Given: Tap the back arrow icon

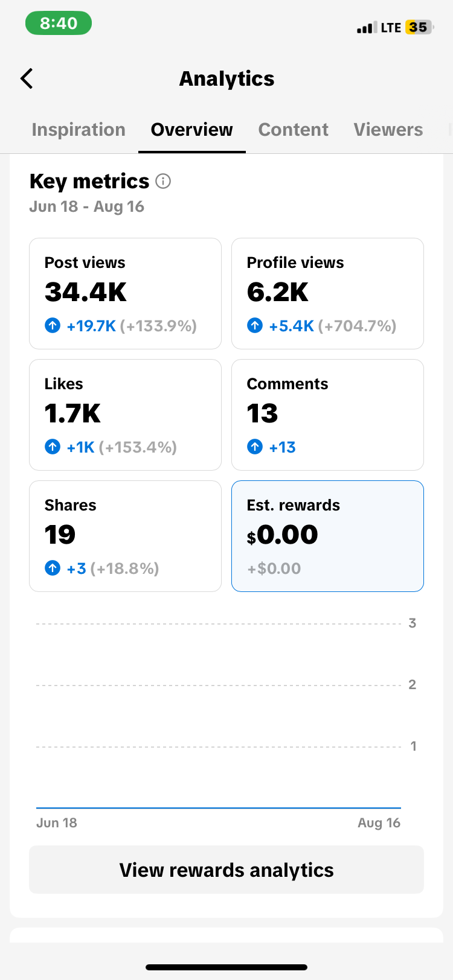Looking at the screenshot, I should pos(27,78).
